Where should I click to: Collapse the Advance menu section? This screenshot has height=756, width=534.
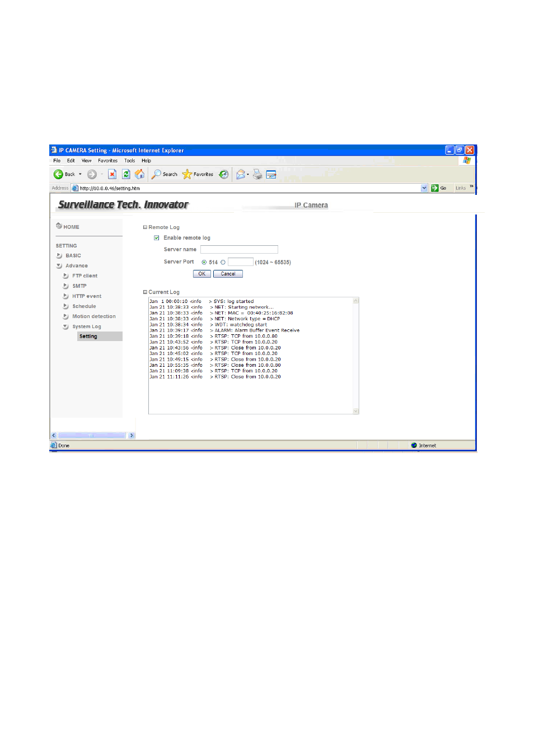click(x=59, y=265)
